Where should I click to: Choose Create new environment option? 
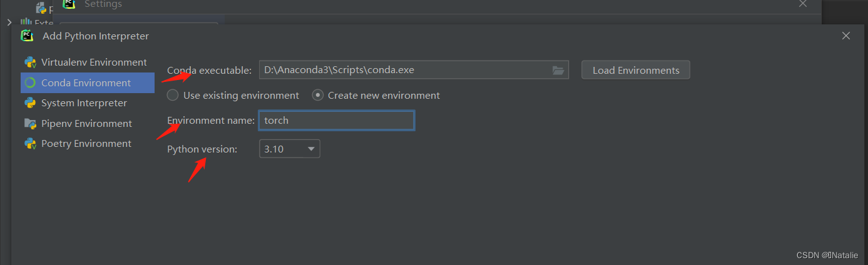coord(376,96)
